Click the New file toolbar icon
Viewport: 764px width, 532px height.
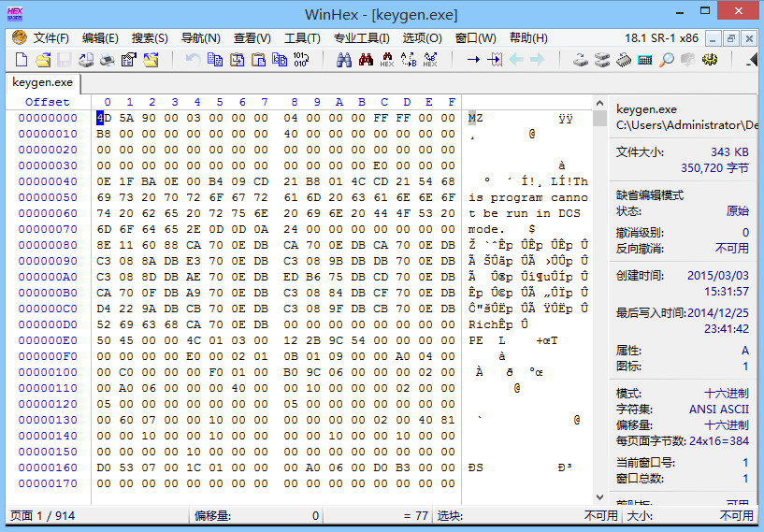(x=22, y=60)
